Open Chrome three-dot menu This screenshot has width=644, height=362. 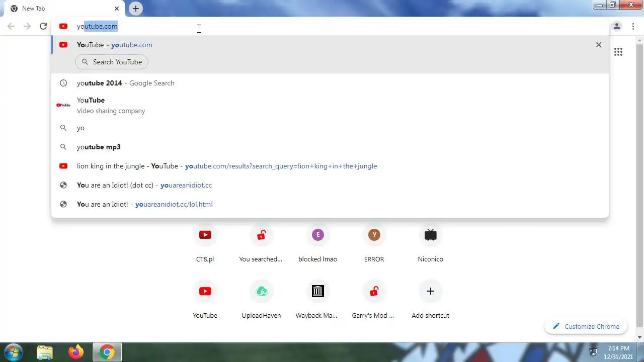point(633,26)
